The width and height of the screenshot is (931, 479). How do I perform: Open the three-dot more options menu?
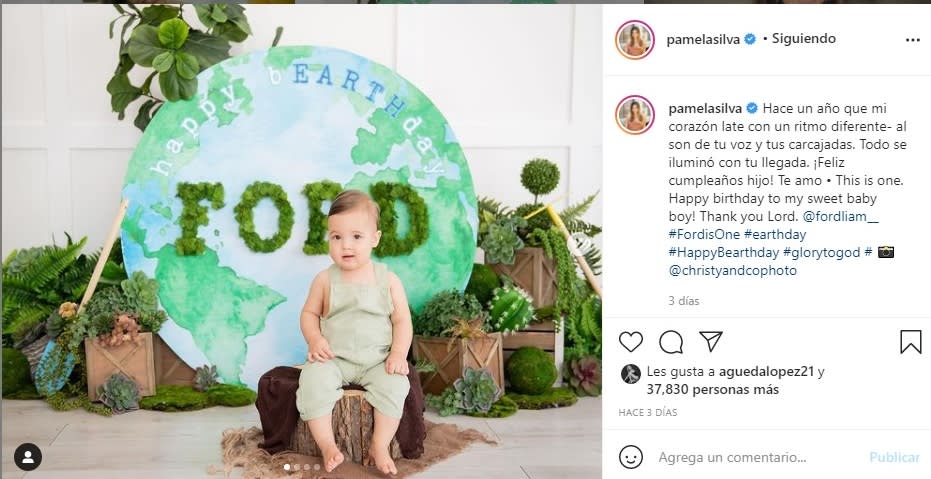(912, 40)
